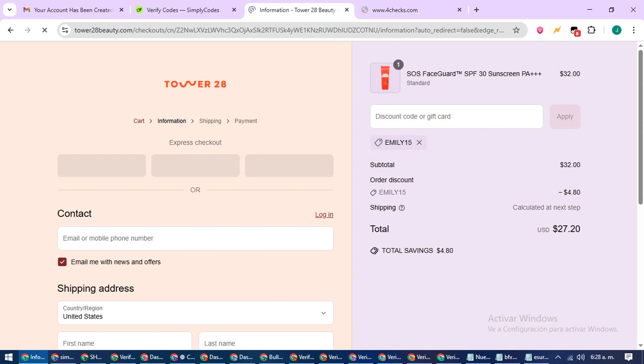Focus the Email or mobile phone number field
The width and height of the screenshot is (644, 364).
pyautogui.click(x=195, y=239)
